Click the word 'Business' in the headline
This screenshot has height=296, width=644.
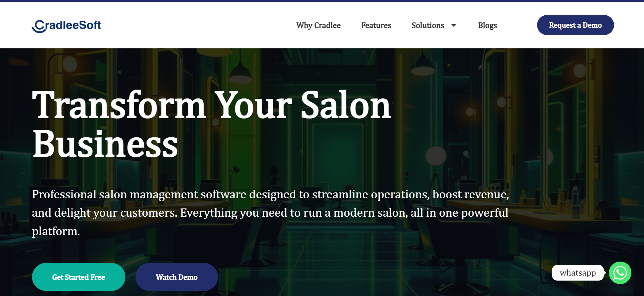coord(105,144)
